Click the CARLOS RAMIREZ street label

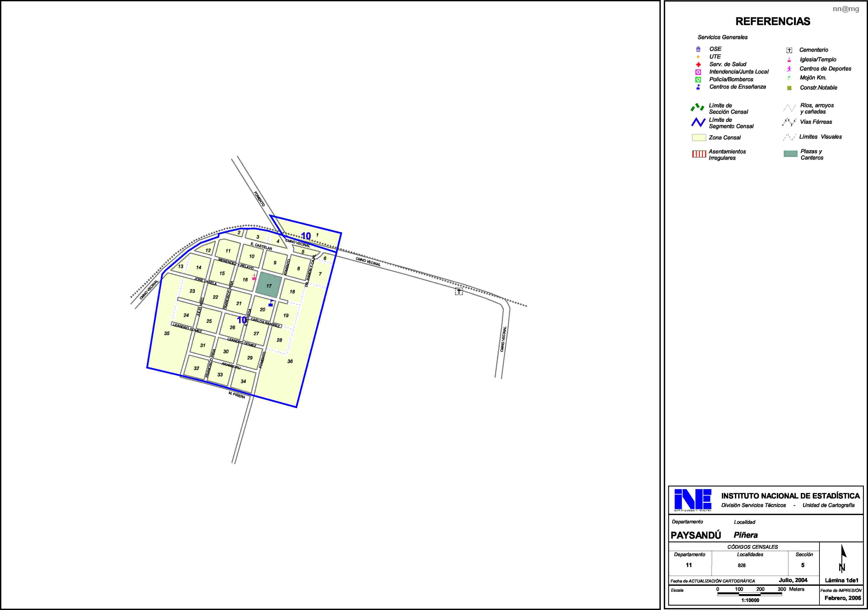coord(265,323)
